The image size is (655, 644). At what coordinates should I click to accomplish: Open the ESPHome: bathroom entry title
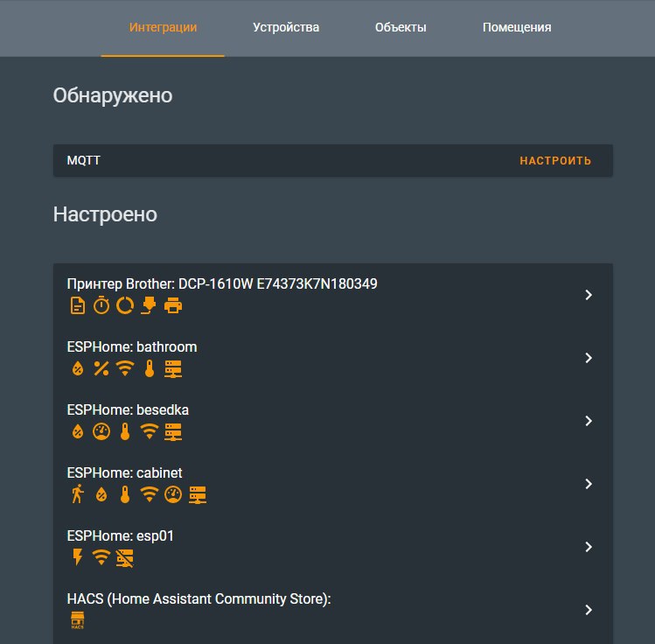click(x=132, y=347)
